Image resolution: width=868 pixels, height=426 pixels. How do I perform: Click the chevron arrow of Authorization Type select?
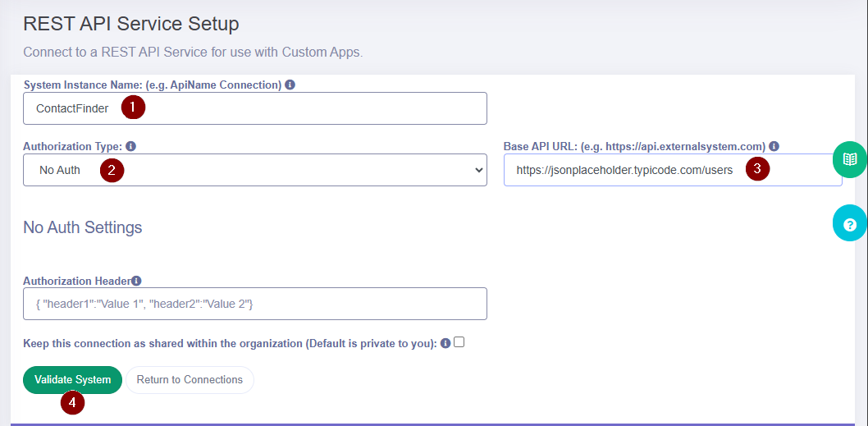(x=479, y=170)
